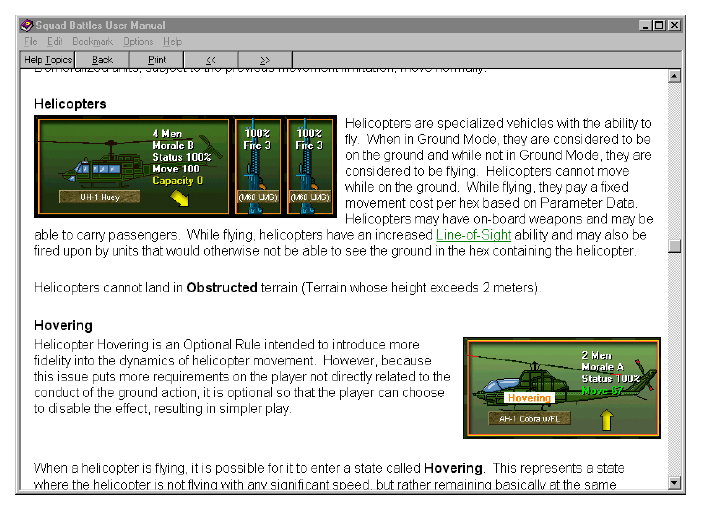This screenshot has width=701, height=510.
Task: Click the Helicopters heading
Action: point(70,104)
